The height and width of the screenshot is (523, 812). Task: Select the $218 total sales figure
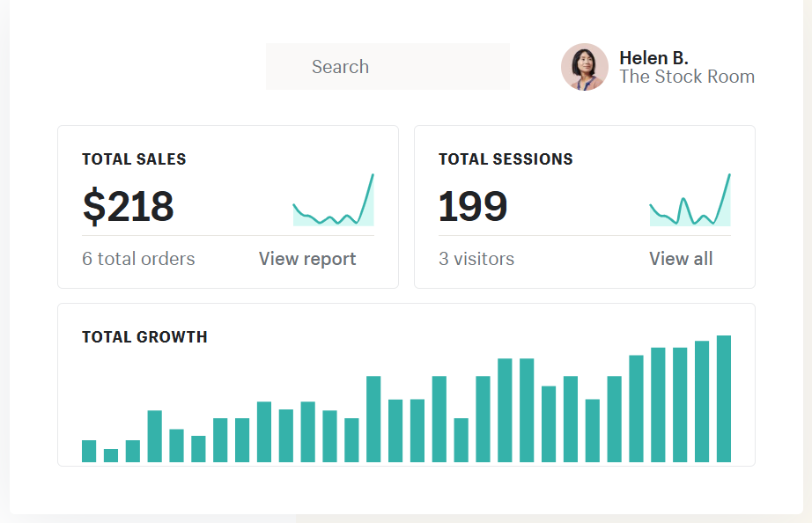pos(129,207)
